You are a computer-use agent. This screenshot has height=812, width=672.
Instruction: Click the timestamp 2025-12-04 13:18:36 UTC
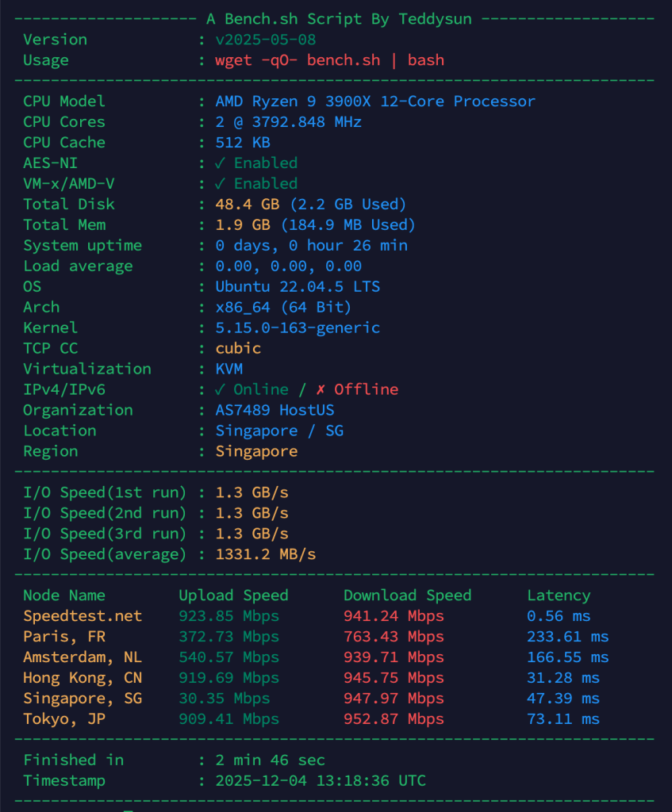[x=321, y=782]
